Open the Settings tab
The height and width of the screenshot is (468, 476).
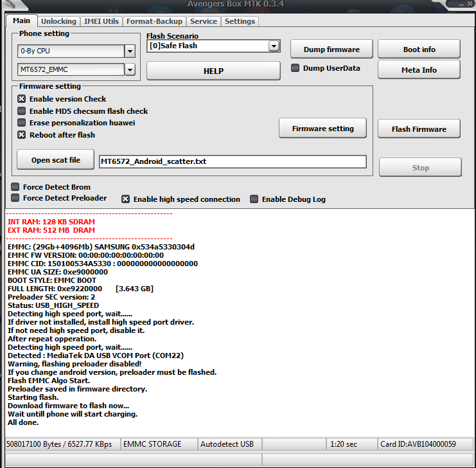click(240, 21)
